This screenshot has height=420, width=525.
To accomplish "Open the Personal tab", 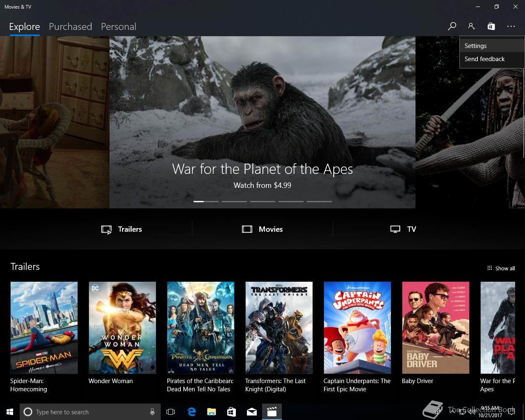I will click(119, 27).
